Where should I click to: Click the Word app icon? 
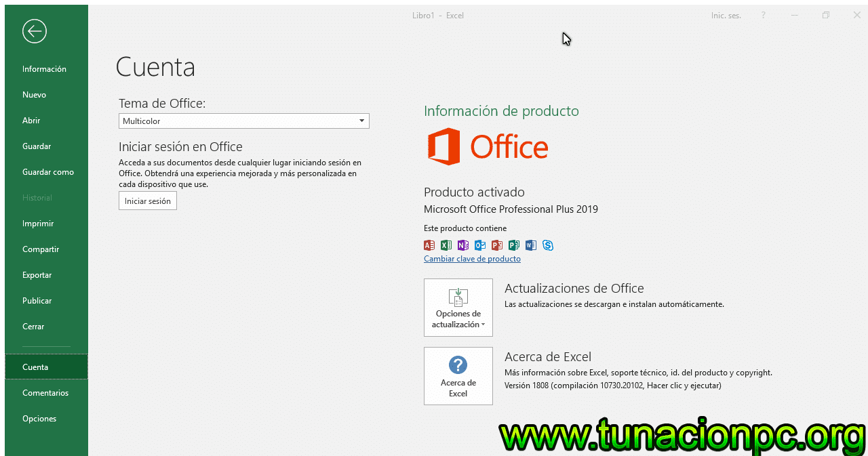(x=531, y=245)
